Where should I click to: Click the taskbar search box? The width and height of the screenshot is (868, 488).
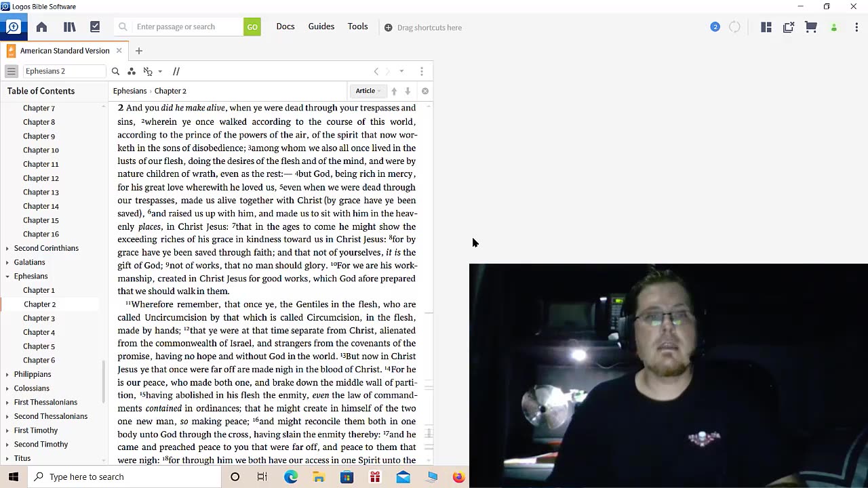[x=124, y=476]
